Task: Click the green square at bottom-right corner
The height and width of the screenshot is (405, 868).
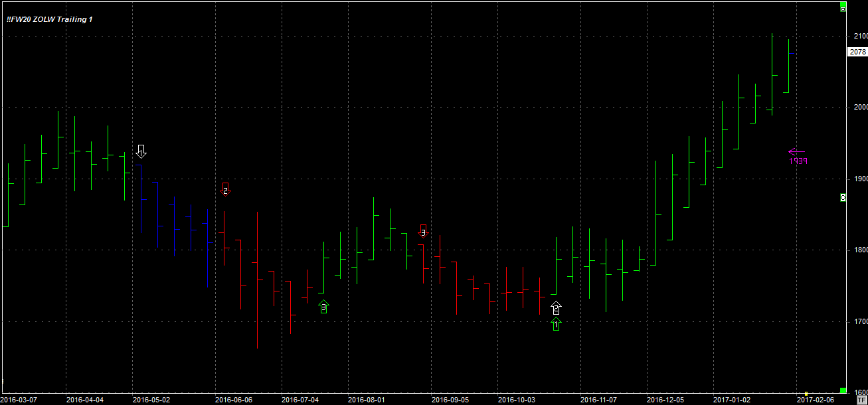Action: coord(843,390)
